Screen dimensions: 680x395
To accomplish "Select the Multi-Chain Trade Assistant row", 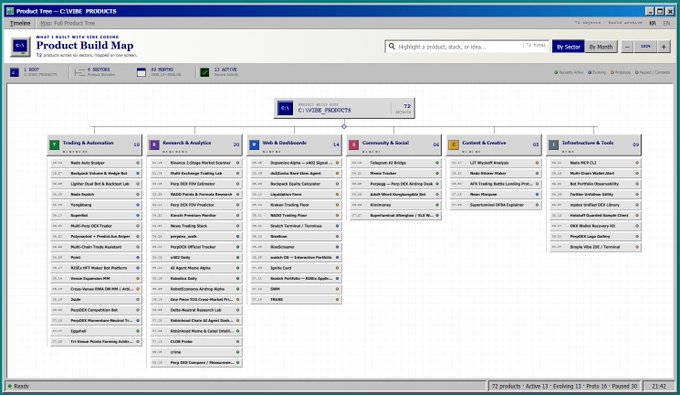I will [x=96, y=247].
